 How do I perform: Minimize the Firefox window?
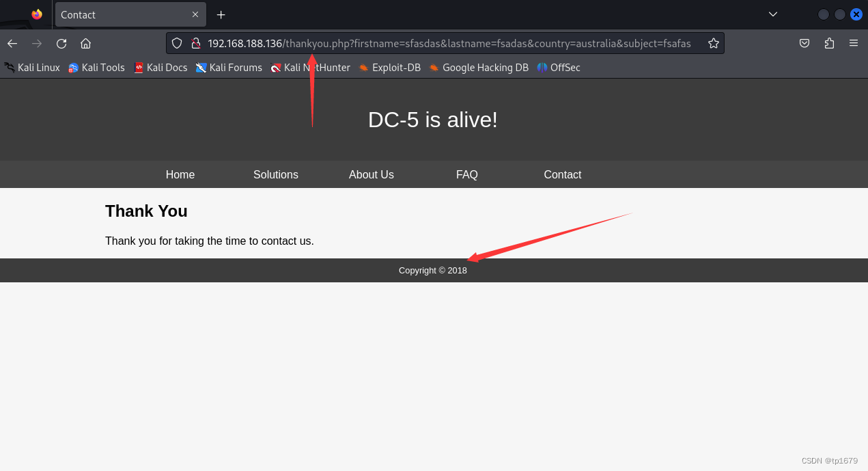tap(824, 14)
